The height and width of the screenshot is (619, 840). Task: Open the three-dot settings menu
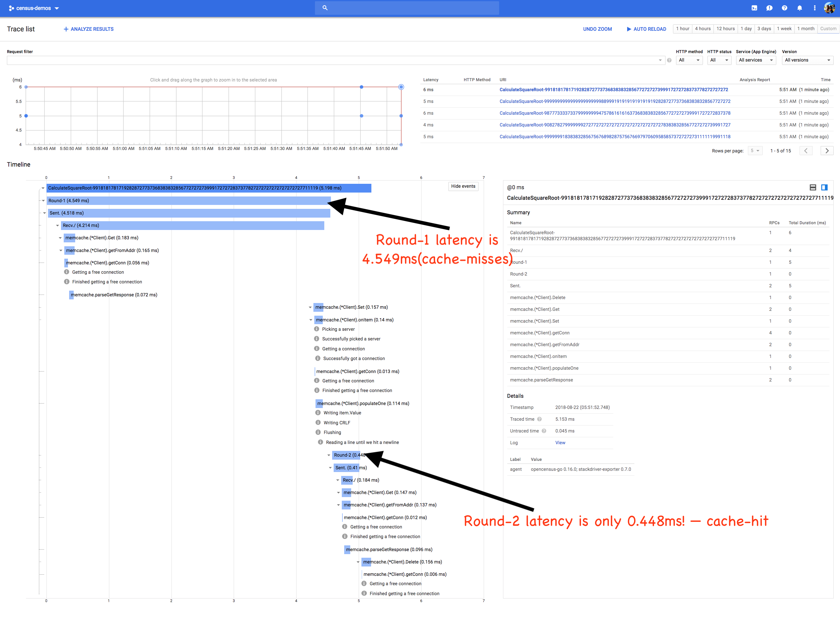(x=815, y=8)
